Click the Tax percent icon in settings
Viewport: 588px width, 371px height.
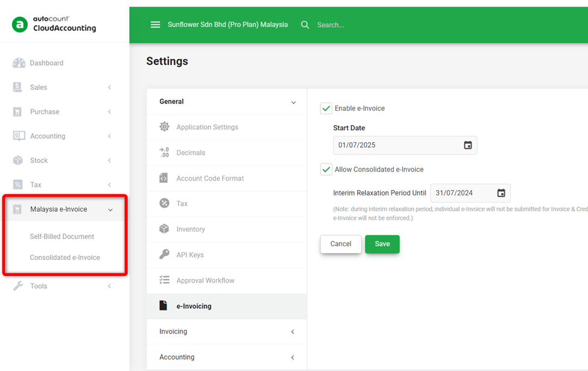click(164, 203)
